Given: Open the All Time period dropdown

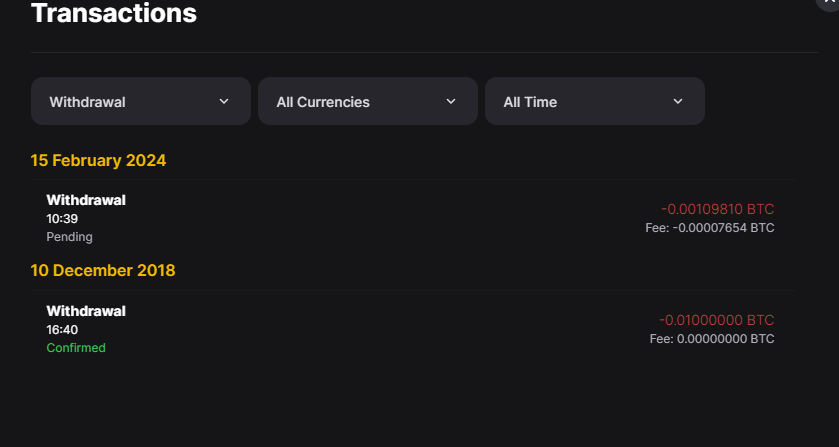Looking at the screenshot, I should pos(594,101).
